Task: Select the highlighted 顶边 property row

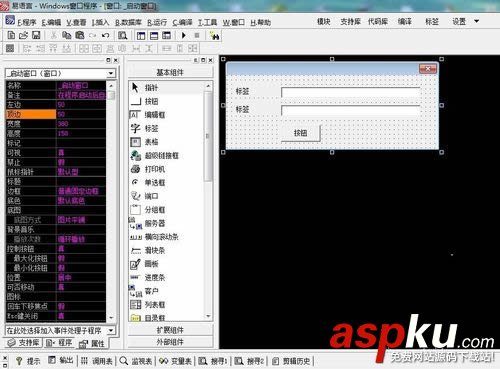Action: click(56, 114)
